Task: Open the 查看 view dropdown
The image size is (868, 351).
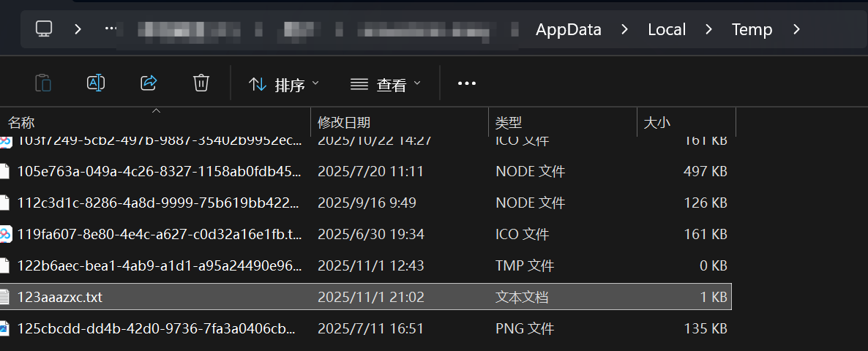Action: click(386, 84)
